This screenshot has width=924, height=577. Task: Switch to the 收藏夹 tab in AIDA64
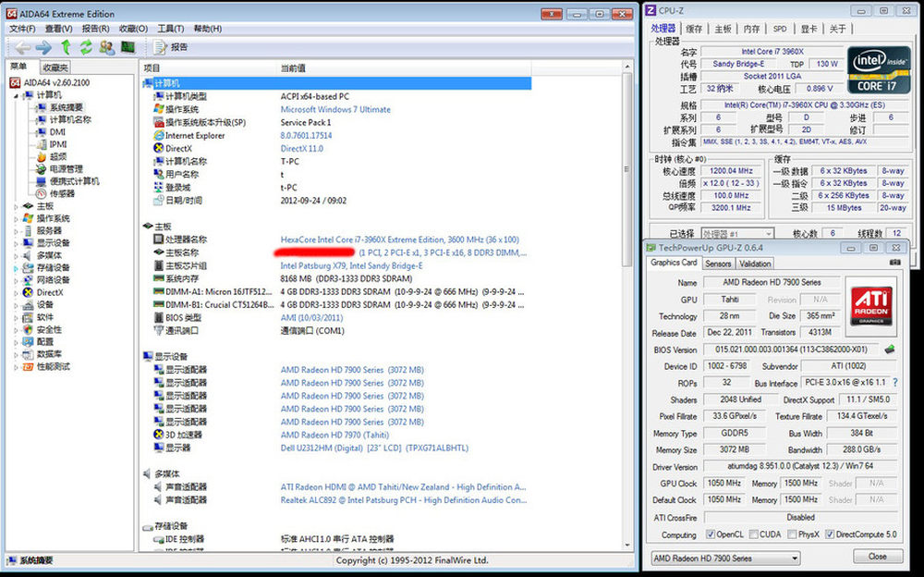pos(55,68)
